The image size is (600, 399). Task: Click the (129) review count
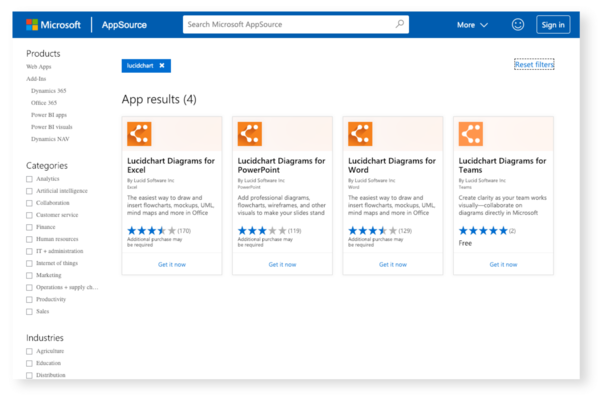point(405,231)
